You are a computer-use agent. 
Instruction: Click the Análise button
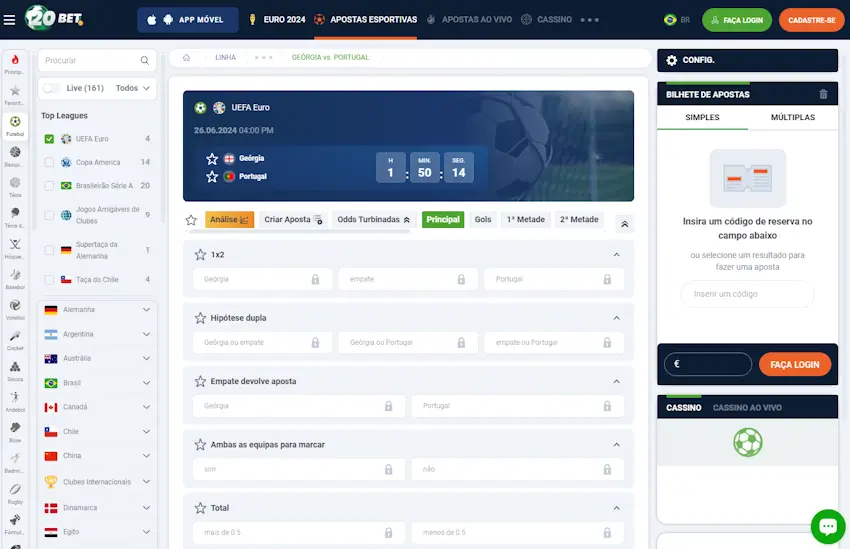[229, 219]
